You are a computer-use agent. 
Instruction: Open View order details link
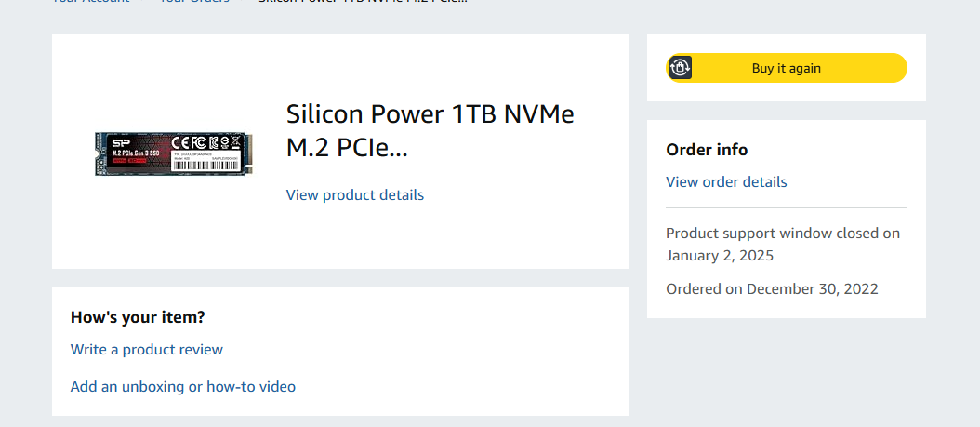[726, 182]
